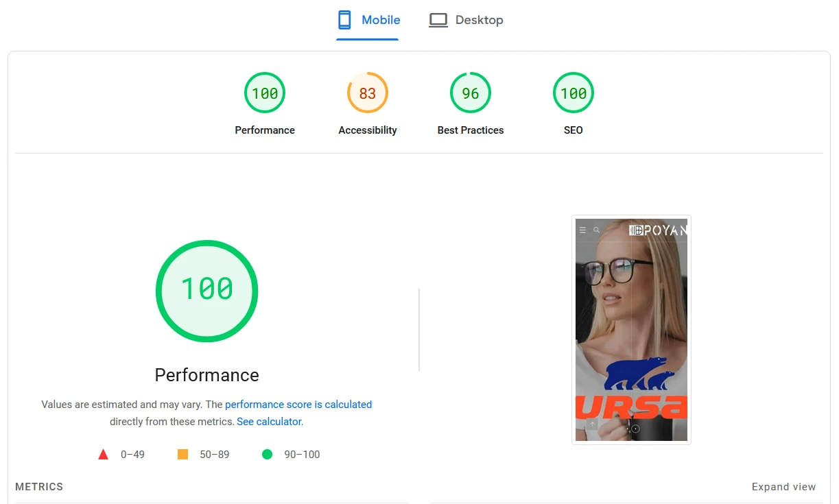Image resolution: width=839 pixels, height=504 pixels.
Task: Click the large Performance score circle
Action: (206, 291)
